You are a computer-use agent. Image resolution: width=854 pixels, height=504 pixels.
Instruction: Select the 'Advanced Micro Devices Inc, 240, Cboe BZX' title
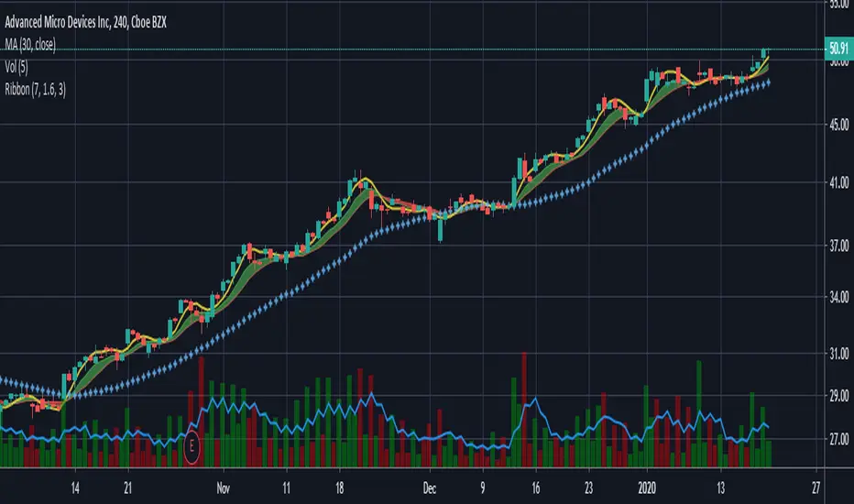tap(85, 22)
